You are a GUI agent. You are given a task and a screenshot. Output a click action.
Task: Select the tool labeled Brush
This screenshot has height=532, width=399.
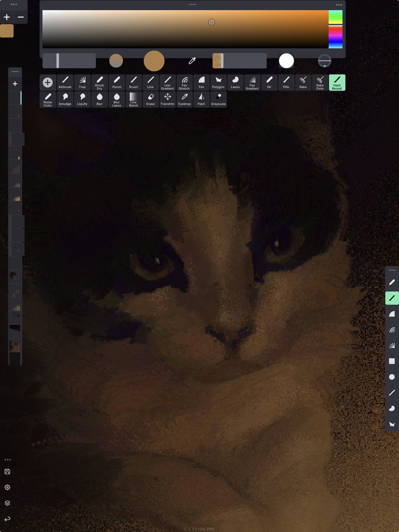click(x=133, y=83)
